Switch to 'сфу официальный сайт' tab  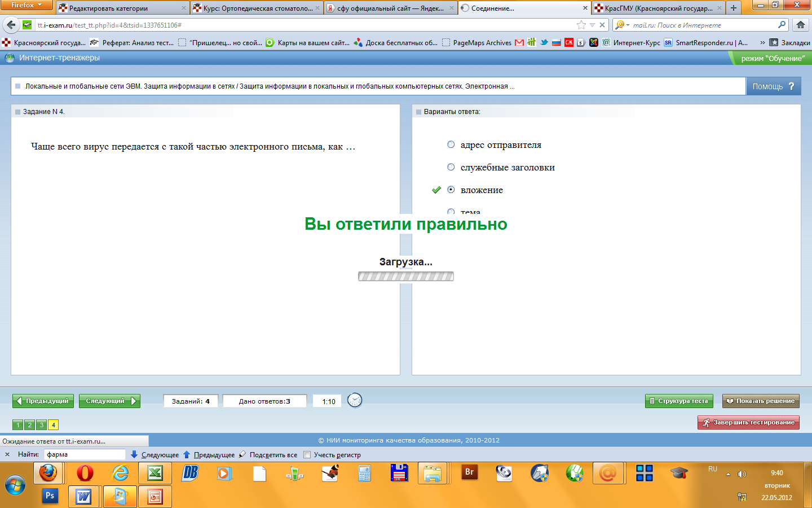[x=390, y=8]
